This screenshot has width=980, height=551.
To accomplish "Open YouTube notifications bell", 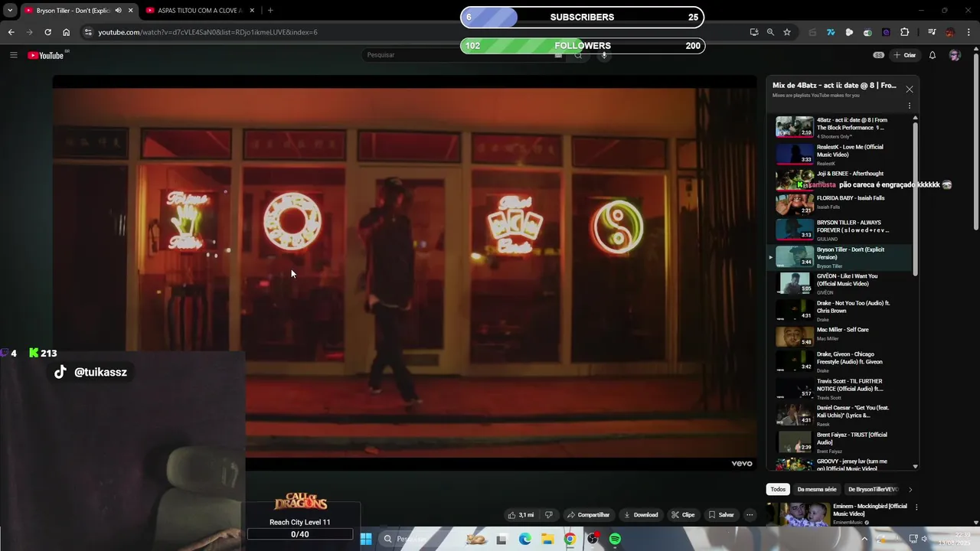I will click(x=933, y=55).
